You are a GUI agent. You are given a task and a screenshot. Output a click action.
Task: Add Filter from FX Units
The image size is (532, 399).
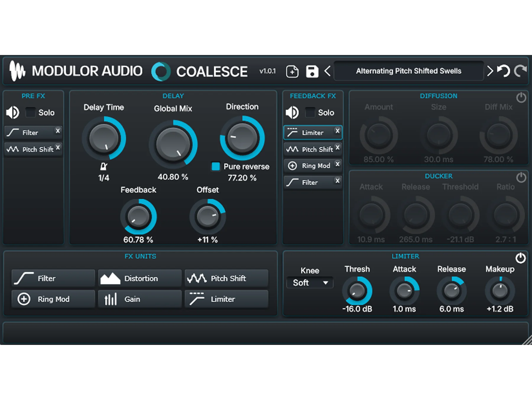tap(53, 278)
